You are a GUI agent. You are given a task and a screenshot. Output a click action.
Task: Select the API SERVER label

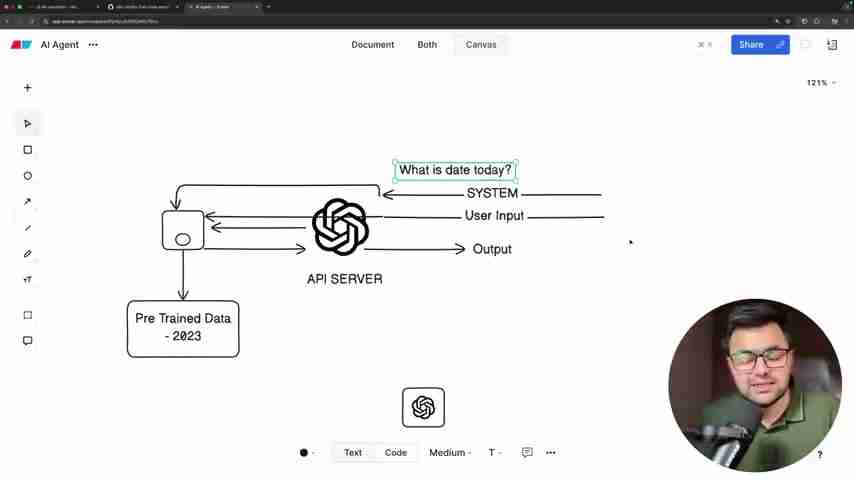pos(345,279)
